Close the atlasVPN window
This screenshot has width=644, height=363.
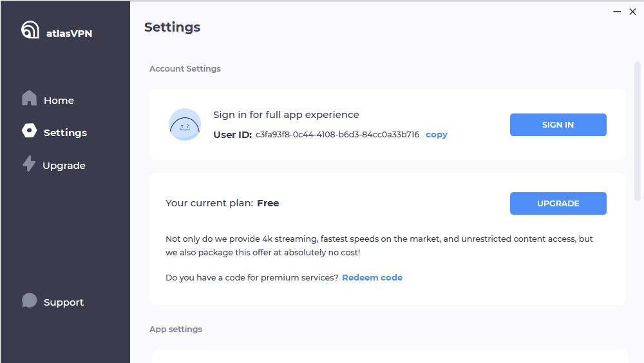point(632,12)
